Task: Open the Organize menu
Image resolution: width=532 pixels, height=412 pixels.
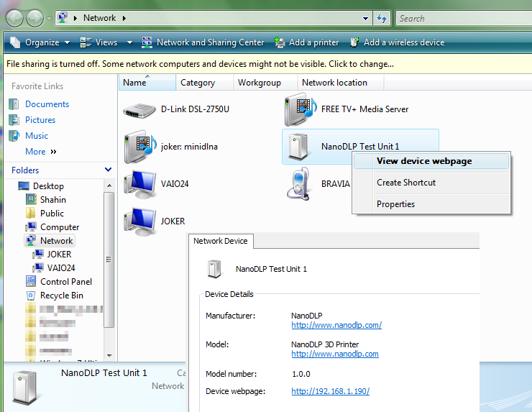Action: pos(40,42)
